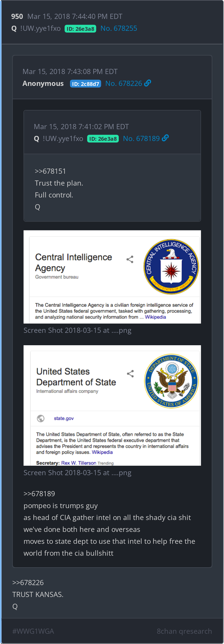Screen dimensions: 224x644
Task: Click the globe icon next to state.gov
Action: pos(41,418)
